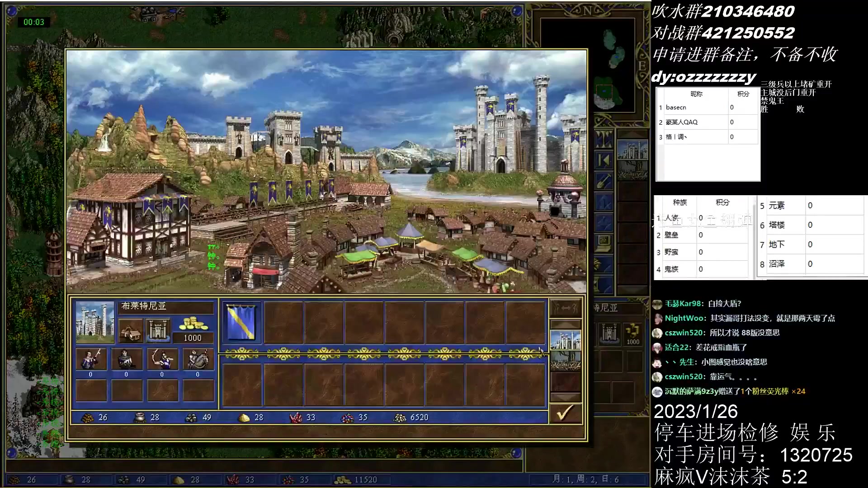Select the 野蛮 faction row

point(702,252)
